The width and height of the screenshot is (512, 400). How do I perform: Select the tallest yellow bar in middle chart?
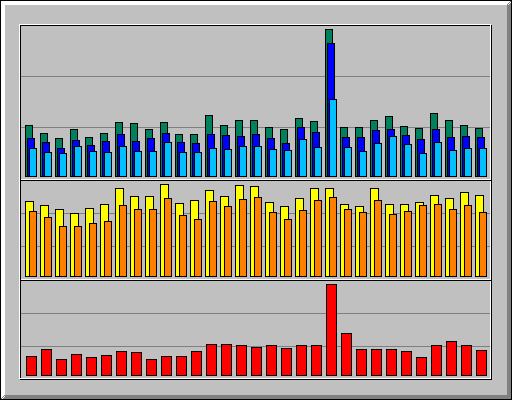(x=164, y=191)
